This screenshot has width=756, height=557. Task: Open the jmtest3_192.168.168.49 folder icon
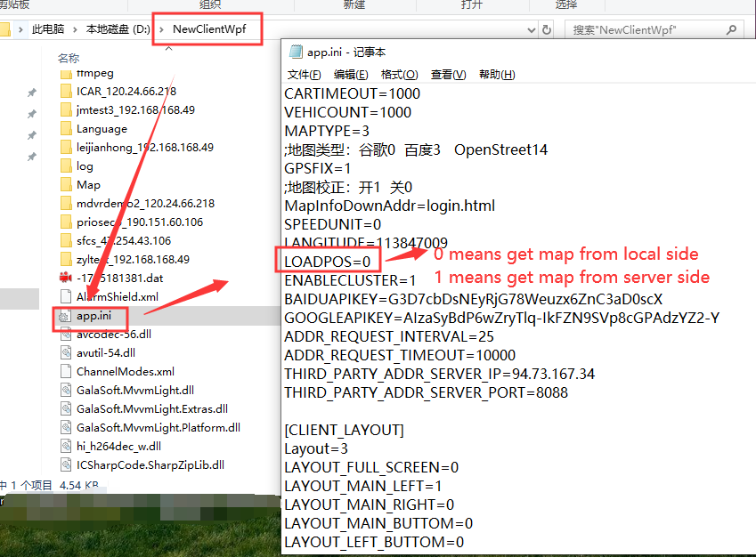tap(66, 110)
